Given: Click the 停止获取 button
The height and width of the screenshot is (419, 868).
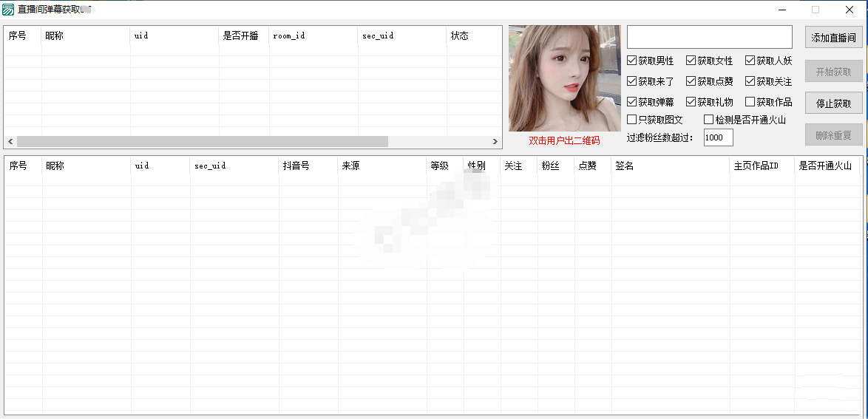Looking at the screenshot, I should [833, 103].
